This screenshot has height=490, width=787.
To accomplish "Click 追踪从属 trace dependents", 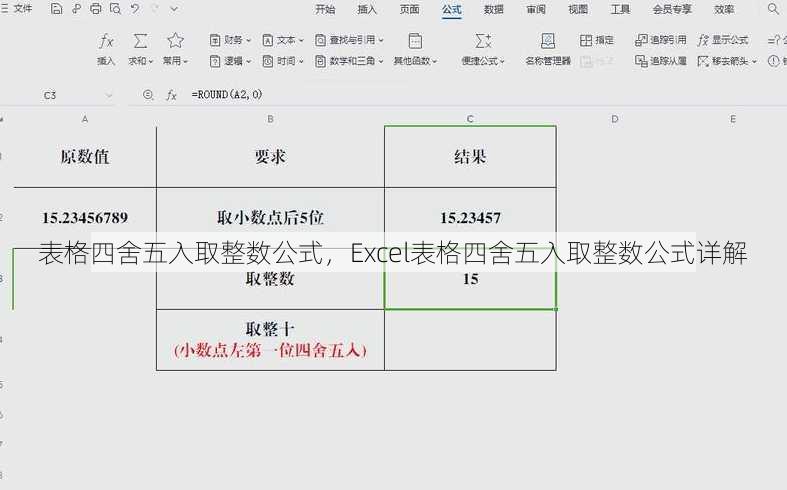I will pyautogui.click(x=661, y=61).
